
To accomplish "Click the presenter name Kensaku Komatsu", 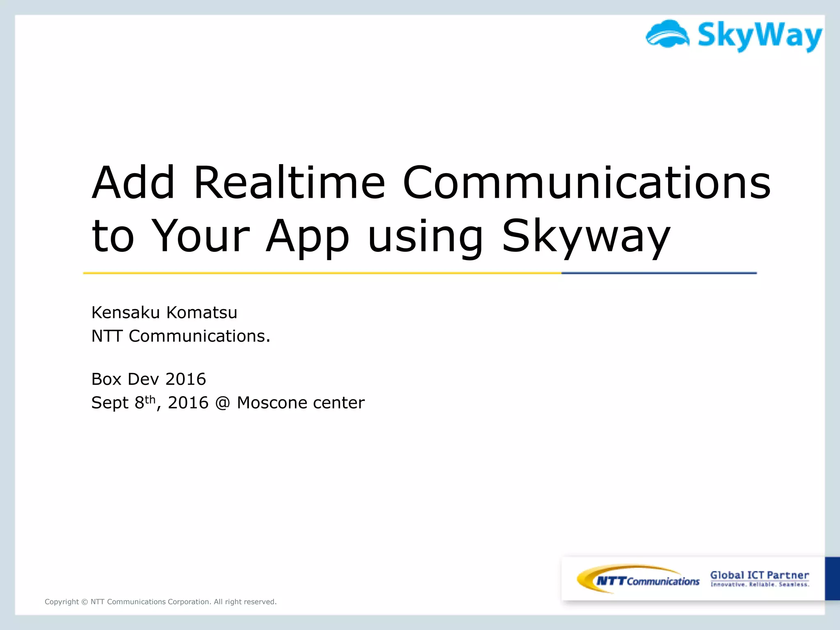I will 164,313.
